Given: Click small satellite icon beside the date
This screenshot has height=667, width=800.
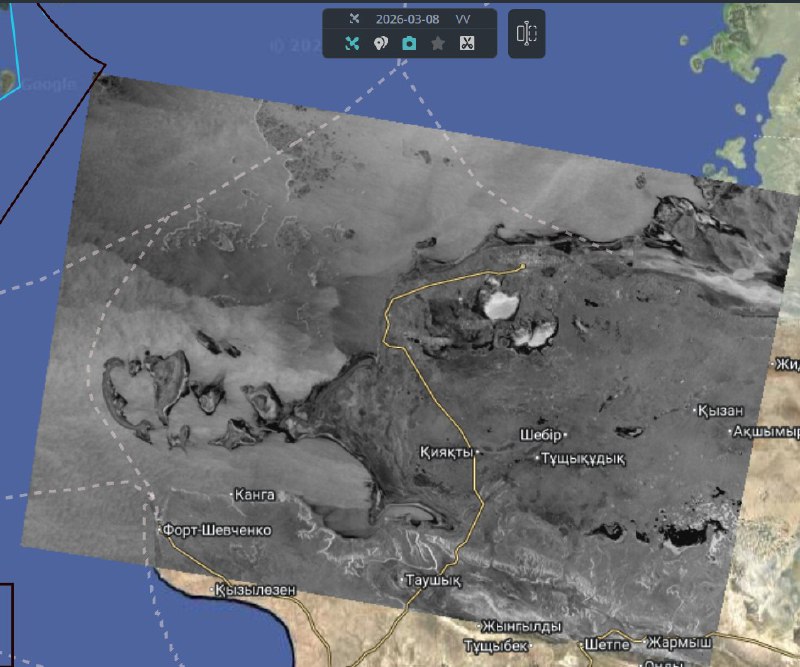Looking at the screenshot, I should point(354,19).
